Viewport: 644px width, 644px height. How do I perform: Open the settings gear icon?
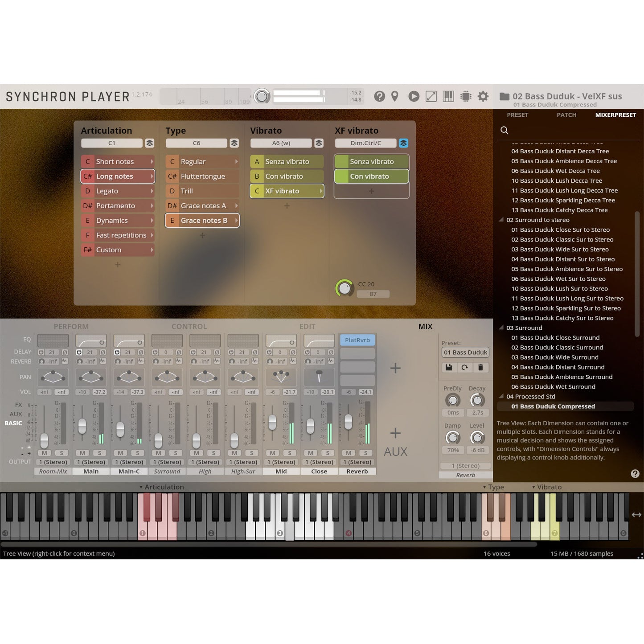pyautogui.click(x=483, y=96)
